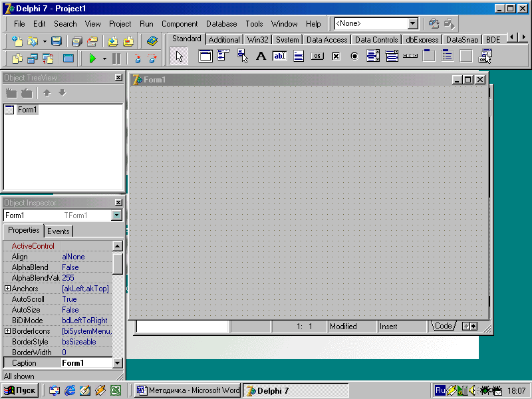Click the Set debug desktop icon
The image size is (532, 399).
450,23
